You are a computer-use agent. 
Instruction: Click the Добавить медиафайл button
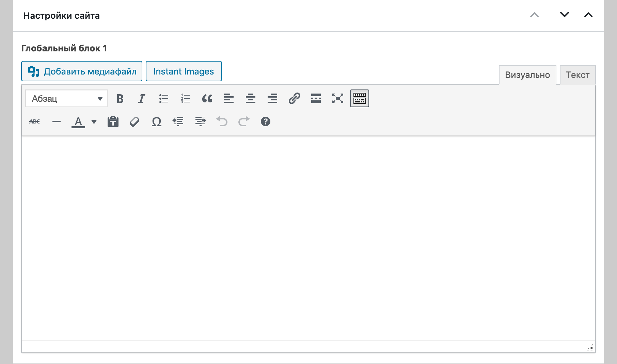click(x=82, y=71)
